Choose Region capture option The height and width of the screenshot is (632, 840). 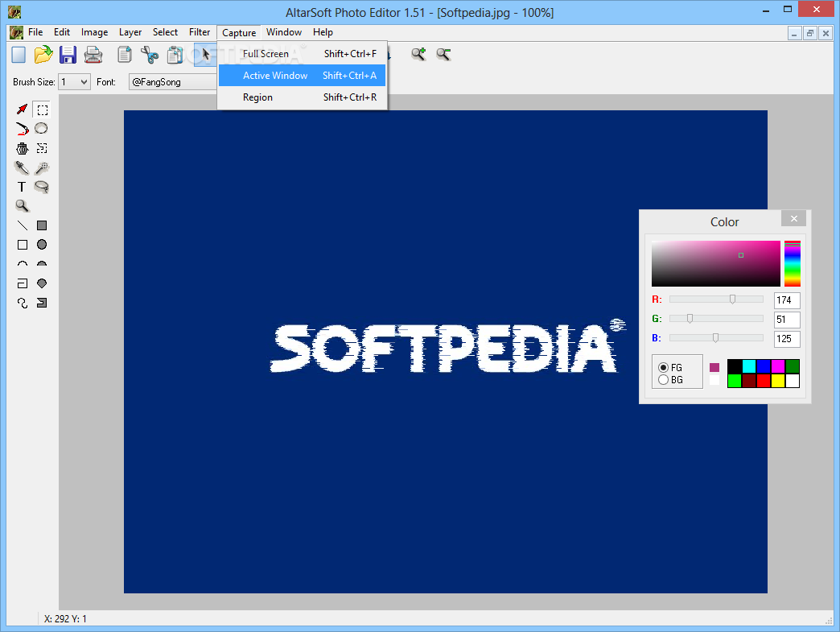coord(303,97)
